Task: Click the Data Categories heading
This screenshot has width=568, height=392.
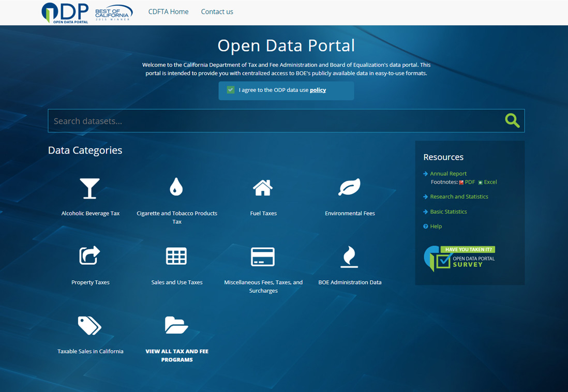Action: pyautogui.click(x=85, y=150)
